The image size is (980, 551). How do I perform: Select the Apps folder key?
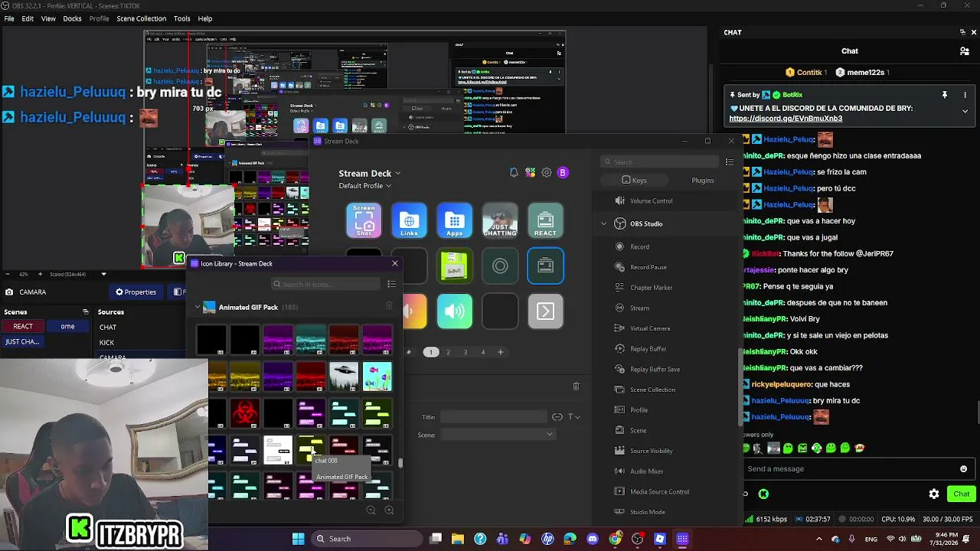(x=455, y=220)
